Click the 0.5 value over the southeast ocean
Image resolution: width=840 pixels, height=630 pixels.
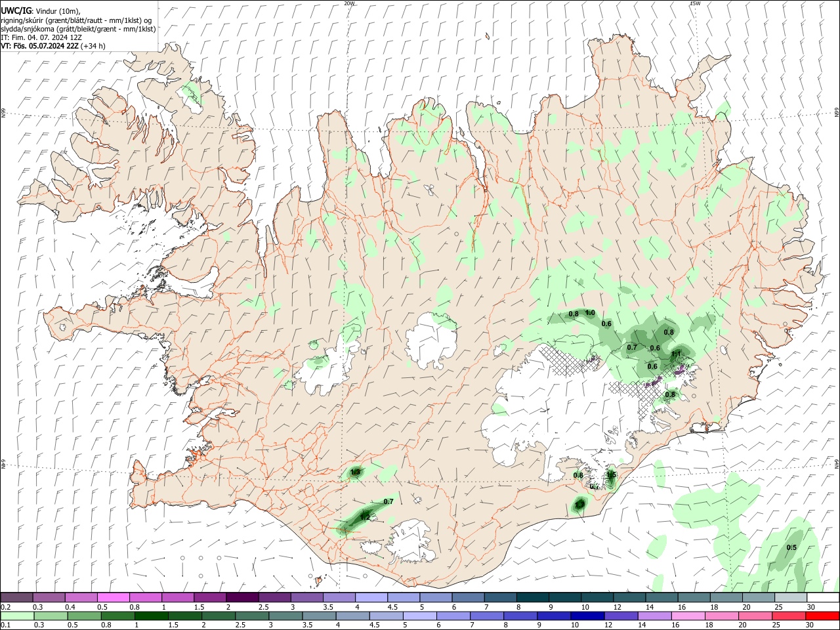click(x=791, y=547)
